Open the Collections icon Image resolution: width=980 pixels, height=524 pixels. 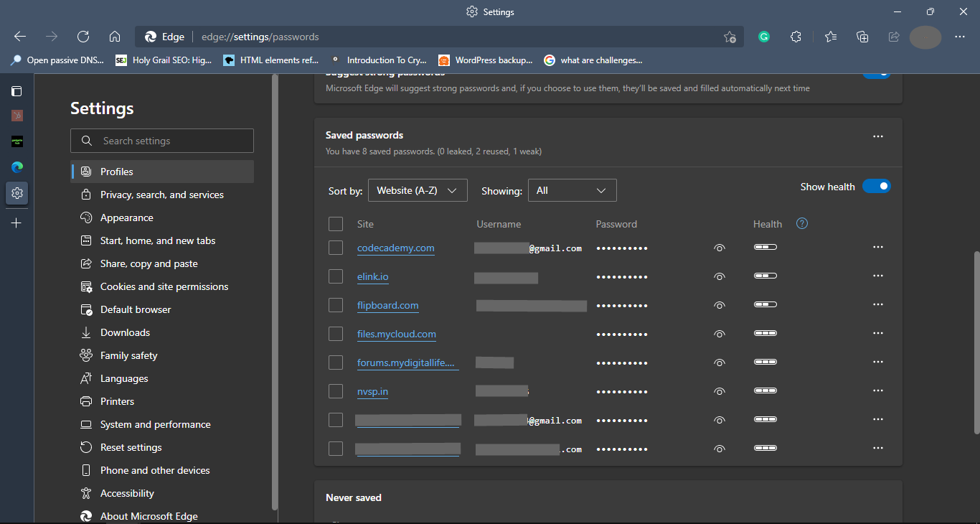point(862,37)
